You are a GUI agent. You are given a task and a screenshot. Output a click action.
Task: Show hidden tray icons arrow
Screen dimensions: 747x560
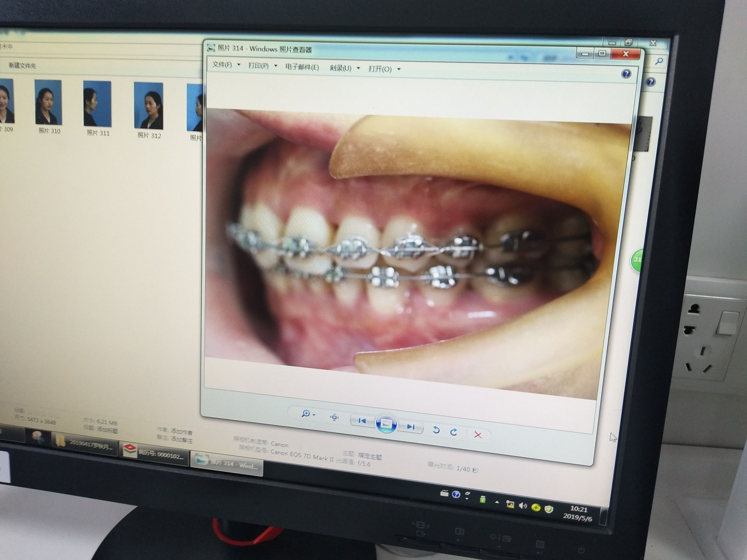tap(497, 502)
